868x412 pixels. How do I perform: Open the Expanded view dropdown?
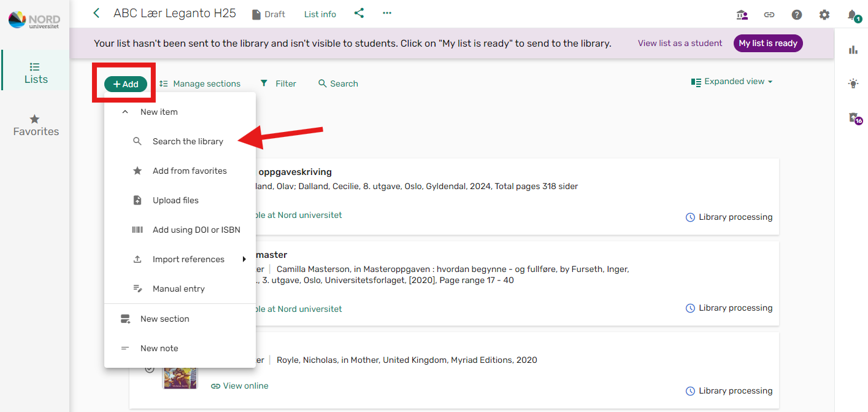click(x=732, y=82)
